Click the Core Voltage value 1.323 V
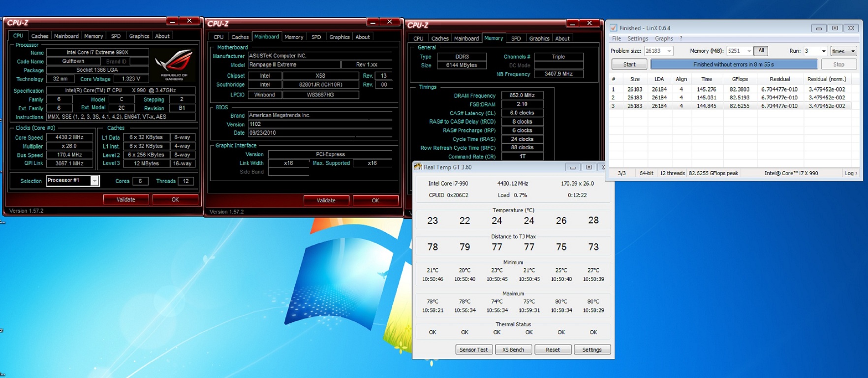The width and height of the screenshot is (868, 378). click(131, 79)
